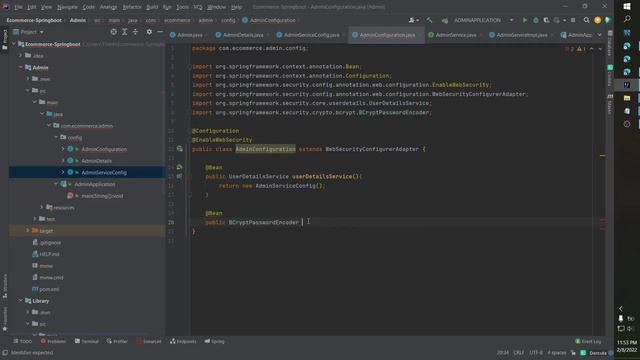Click the Build project hammer icon
Viewport: 640px width, 360px height.
pos(429,20)
